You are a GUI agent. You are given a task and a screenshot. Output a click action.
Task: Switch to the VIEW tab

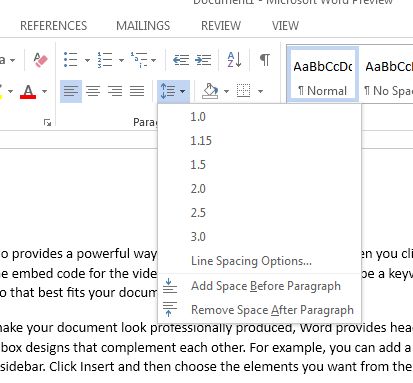point(285,26)
